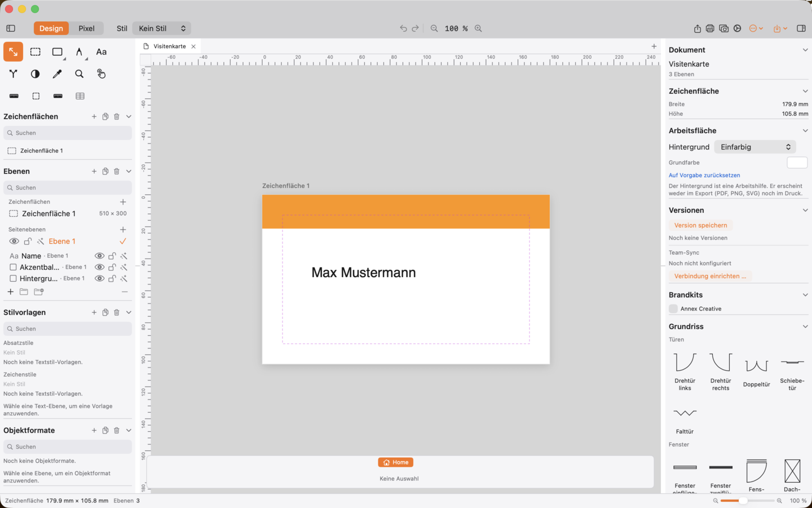Delete selected artboard via Zeichenflächen trash icon
812x508 pixels.
click(117, 116)
